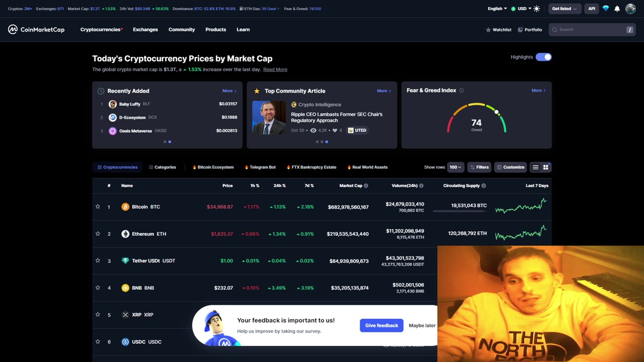Open the Products nav menu
This screenshot has height=362, width=644.
coord(216,30)
